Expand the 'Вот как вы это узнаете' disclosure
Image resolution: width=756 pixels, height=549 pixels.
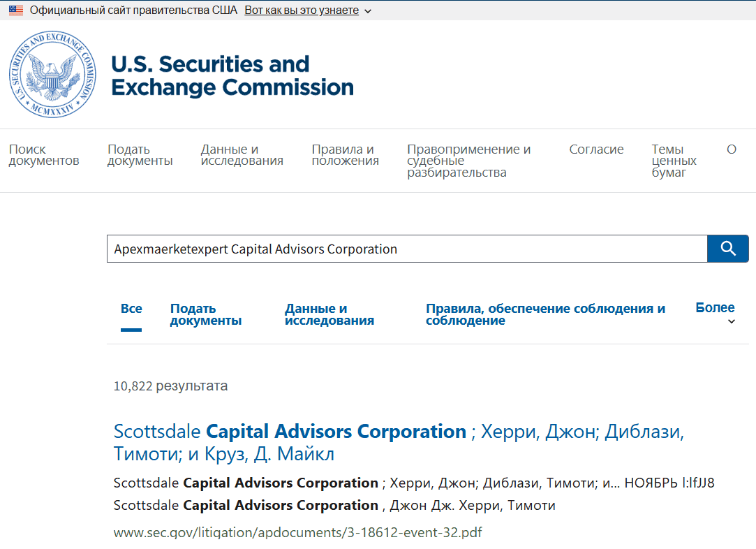300,10
